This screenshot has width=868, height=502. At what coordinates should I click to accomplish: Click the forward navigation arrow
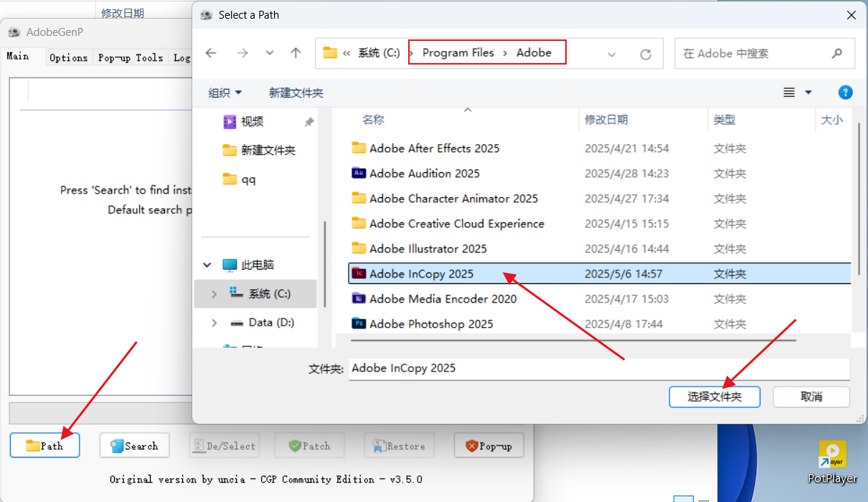pyautogui.click(x=242, y=53)
